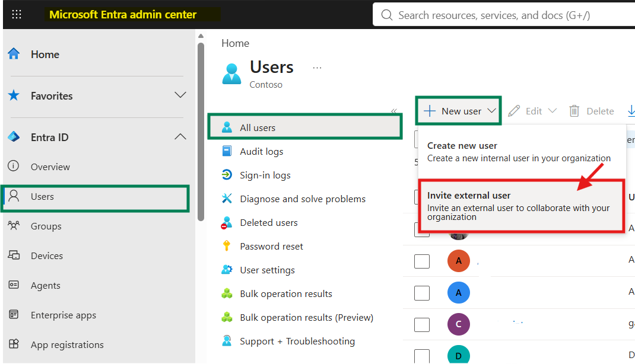Expand the Favorites section chevron
This screenshot has height=364, width=635.
click(x=180, y=95)
